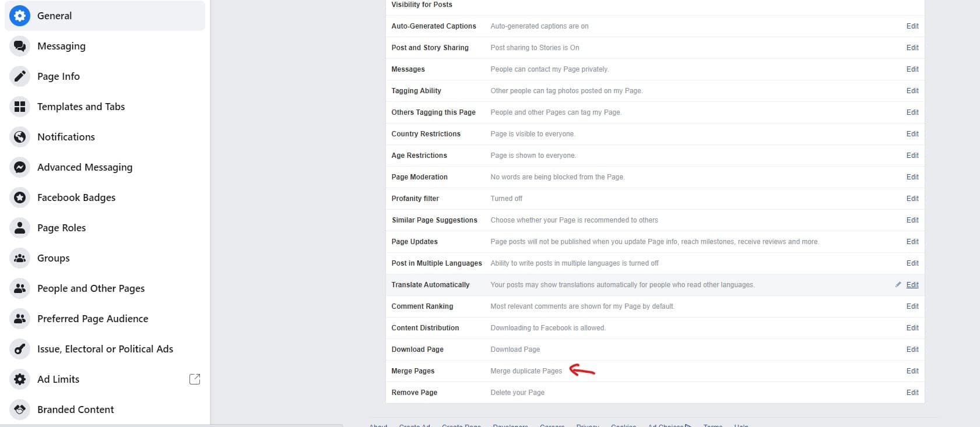Expand the Age Restrictions row

point(655,156)
